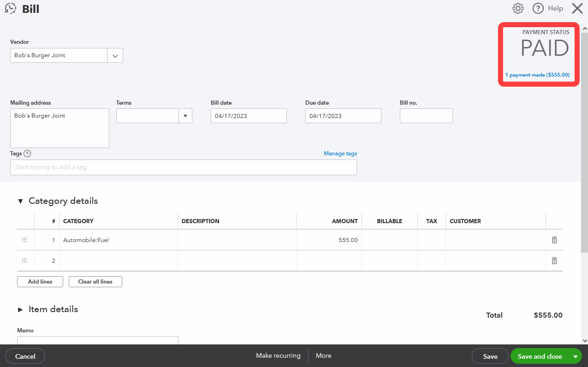588x367 pixels.
Task: Click the Tags help info icon
Action: click(27, 154)
